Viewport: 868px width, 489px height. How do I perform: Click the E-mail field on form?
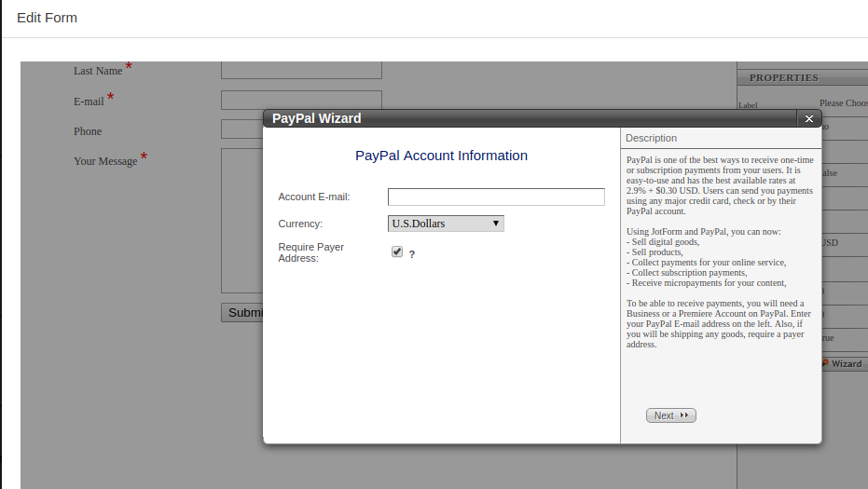pyautogui.click(x=301, y=100)
